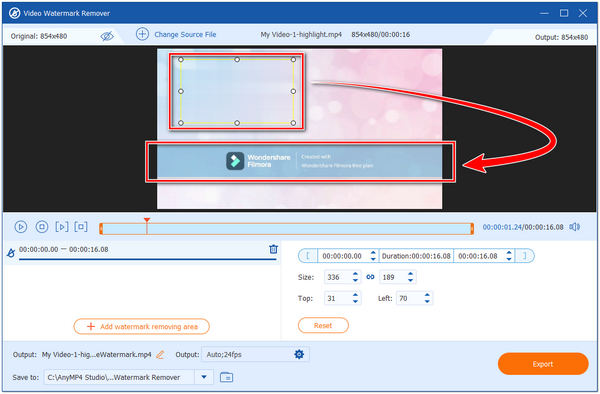Rename output file with pencil icon
The height and width of the screenshot is (394, 600).
160,355
